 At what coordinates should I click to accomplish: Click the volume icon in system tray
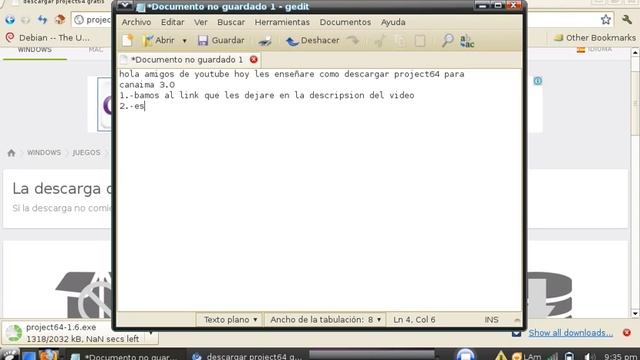588,356
